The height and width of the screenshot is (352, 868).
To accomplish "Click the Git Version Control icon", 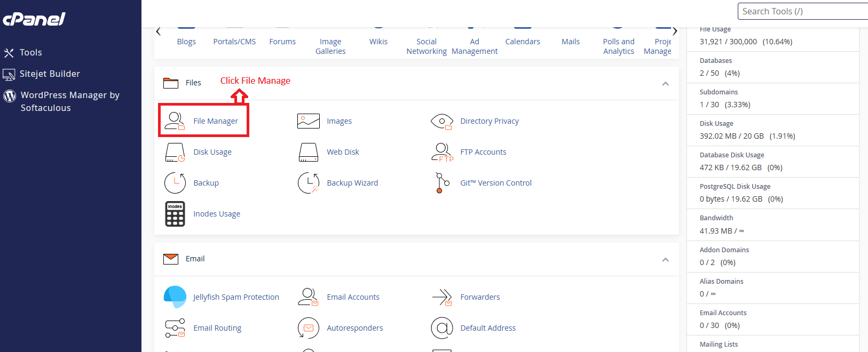I will coord(442,183).
